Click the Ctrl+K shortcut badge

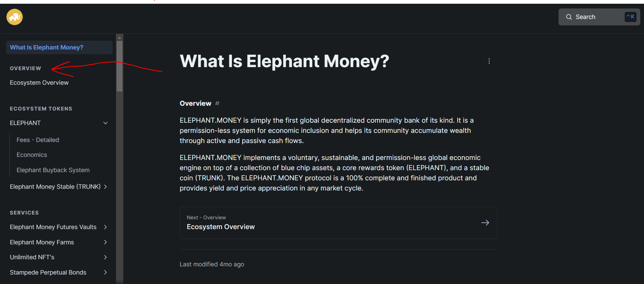pos(630,17)
